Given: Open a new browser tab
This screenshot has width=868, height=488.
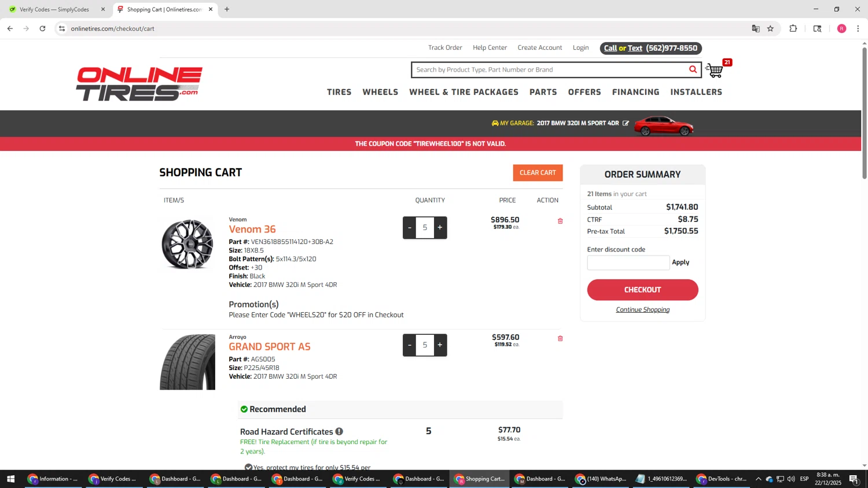Looking at the screenshot, I should (x=227, y=9).
